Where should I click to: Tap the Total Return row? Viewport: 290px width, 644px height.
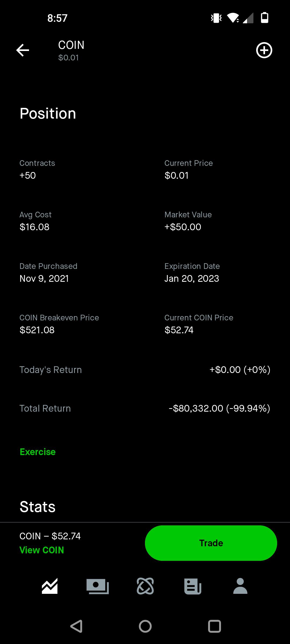click(x=145, y=408)
